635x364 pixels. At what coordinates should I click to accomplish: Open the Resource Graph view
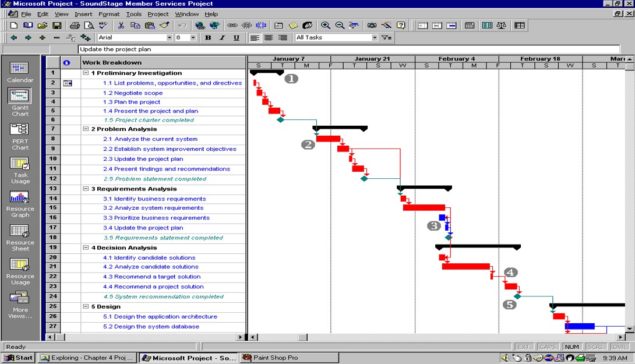pos(20,203)
